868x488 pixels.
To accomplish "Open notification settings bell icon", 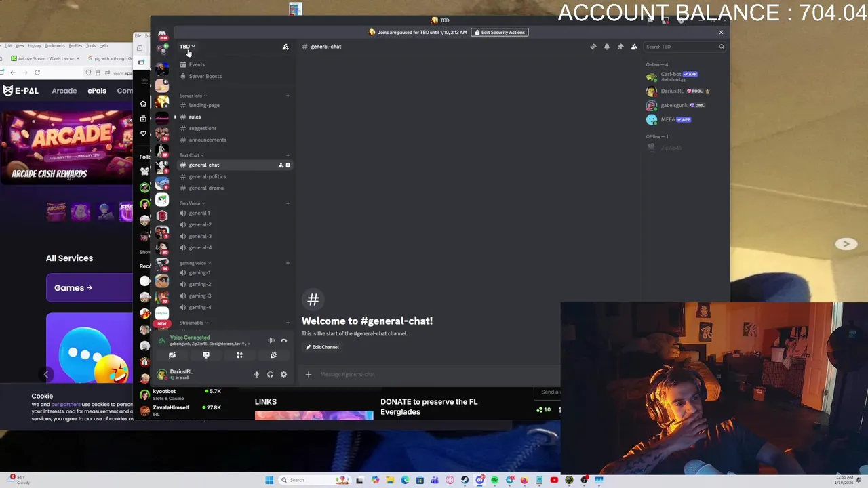I will [x=607, y=47].
